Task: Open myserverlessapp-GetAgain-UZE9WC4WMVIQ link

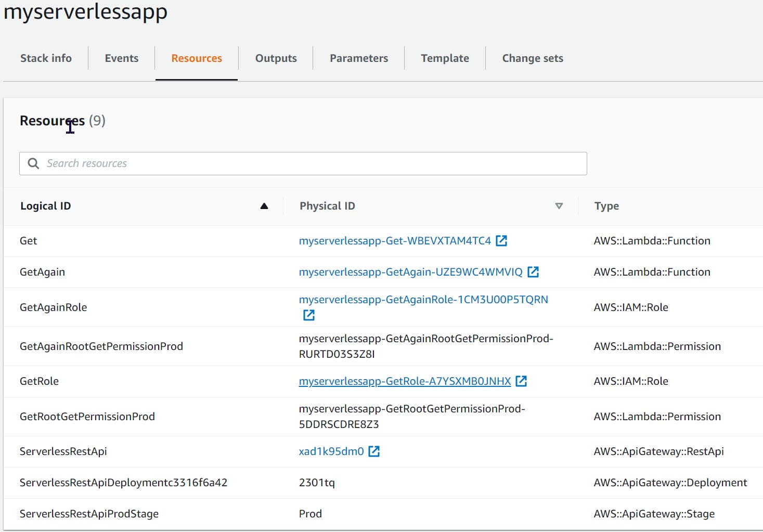Action: (x=410, y=272)
